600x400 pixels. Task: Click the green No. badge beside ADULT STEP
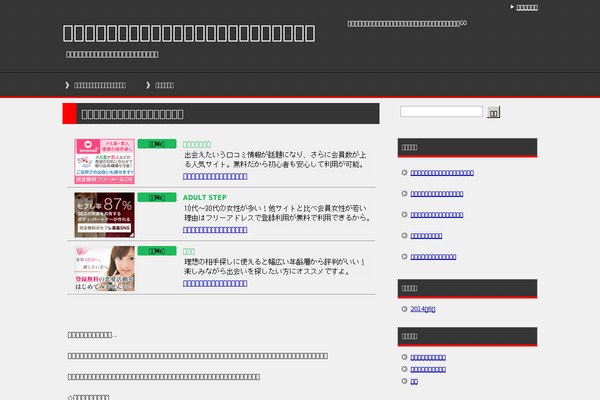click(157, 198)
